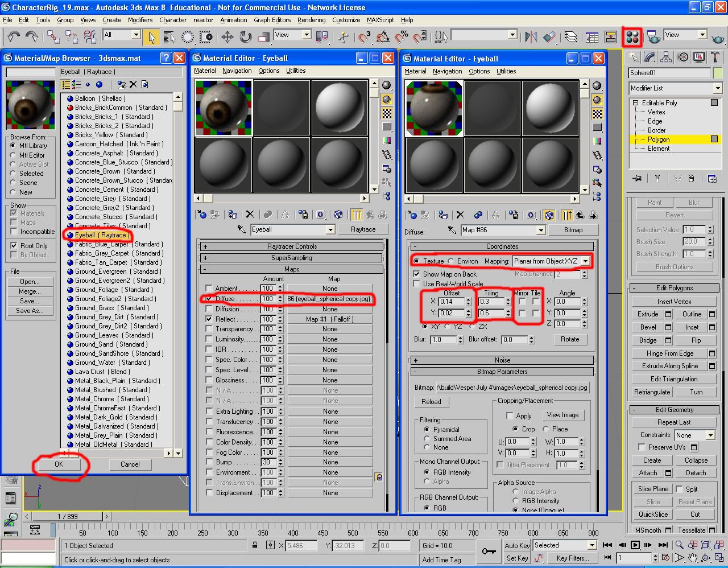Click the time slider showing 1 / 899
This screenshot has width=728, height=568.
pos(68,516)
